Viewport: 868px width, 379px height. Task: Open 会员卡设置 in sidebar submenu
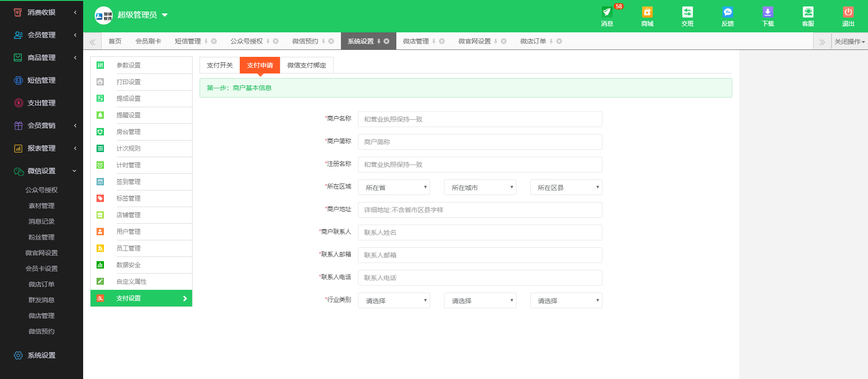(42, 269)
